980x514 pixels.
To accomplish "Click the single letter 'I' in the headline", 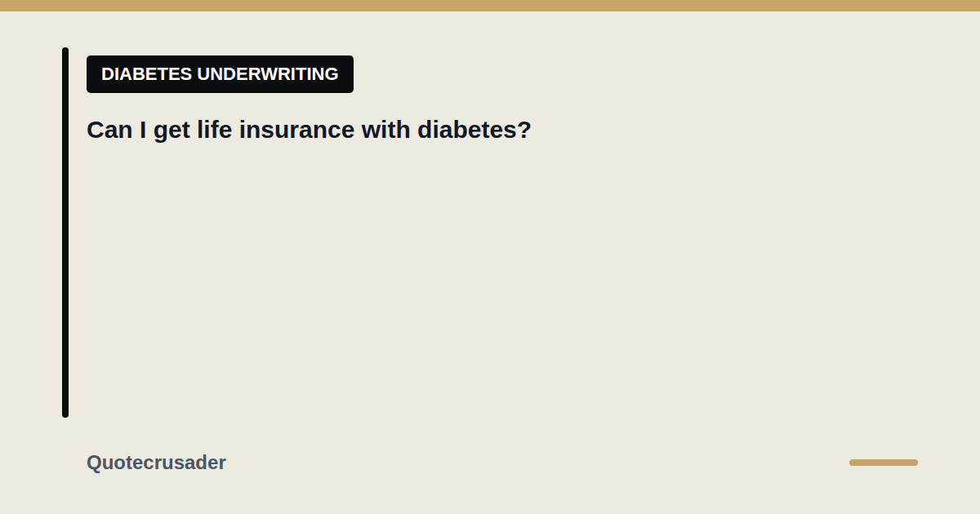I will pyautogui.click(x=142, y=131).
